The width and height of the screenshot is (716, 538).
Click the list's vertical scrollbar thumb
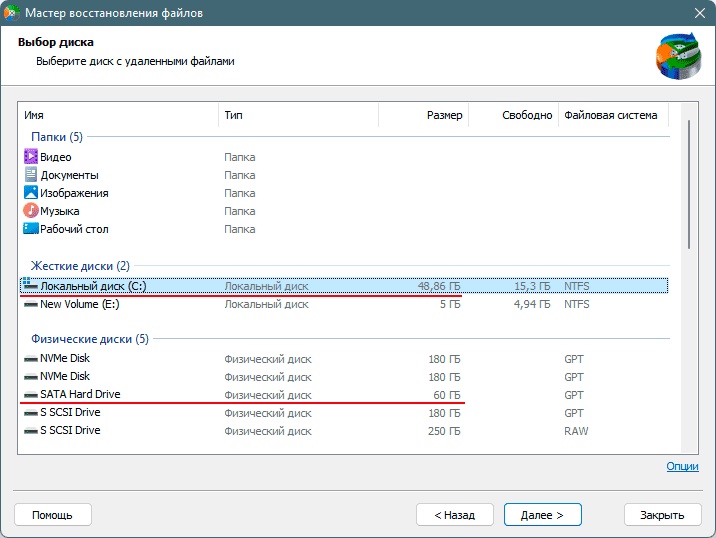(689, 185)
